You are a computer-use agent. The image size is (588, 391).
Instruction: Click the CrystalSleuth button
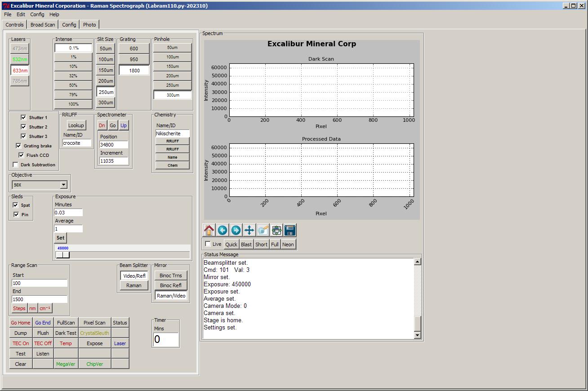94,333
